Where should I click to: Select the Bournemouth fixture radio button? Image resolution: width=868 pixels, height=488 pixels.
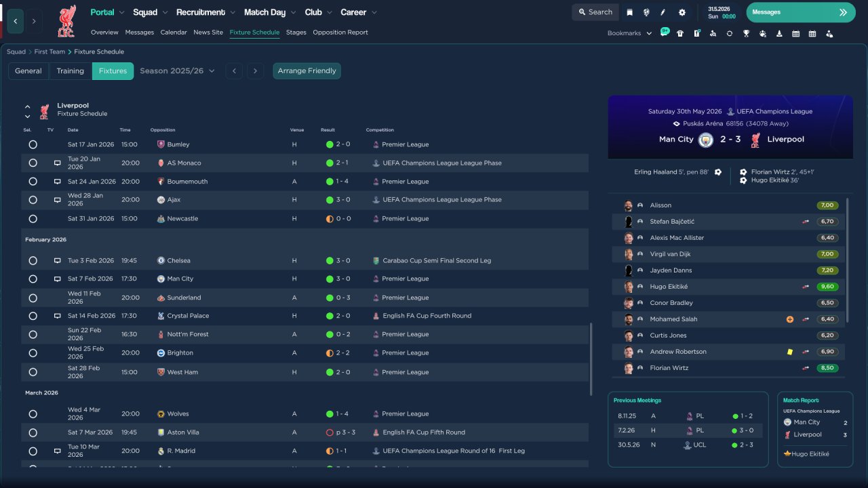tap(33, 182)
